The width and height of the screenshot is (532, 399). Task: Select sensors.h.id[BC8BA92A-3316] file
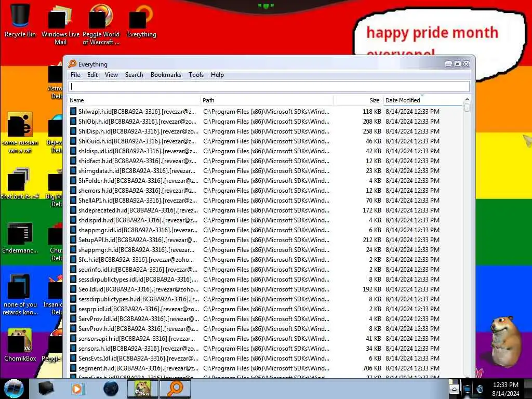(x=138, y=348)
